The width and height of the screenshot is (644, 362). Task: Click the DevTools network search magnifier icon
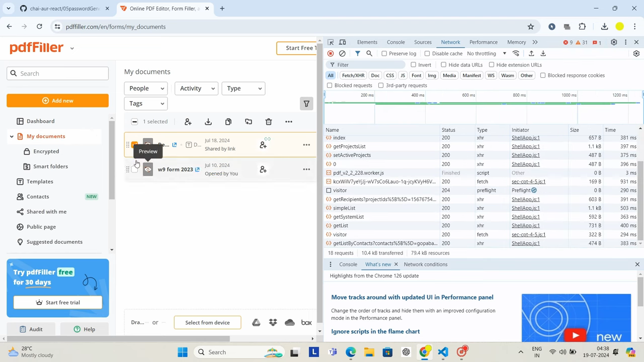click(369, 53)
